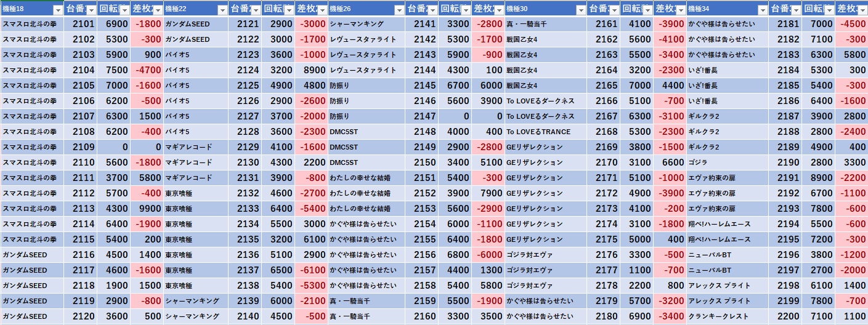This screenshot has height=325, width=868.
Task: Click the 6600 差枚 value cell
Action: click(x=670, y=162)
